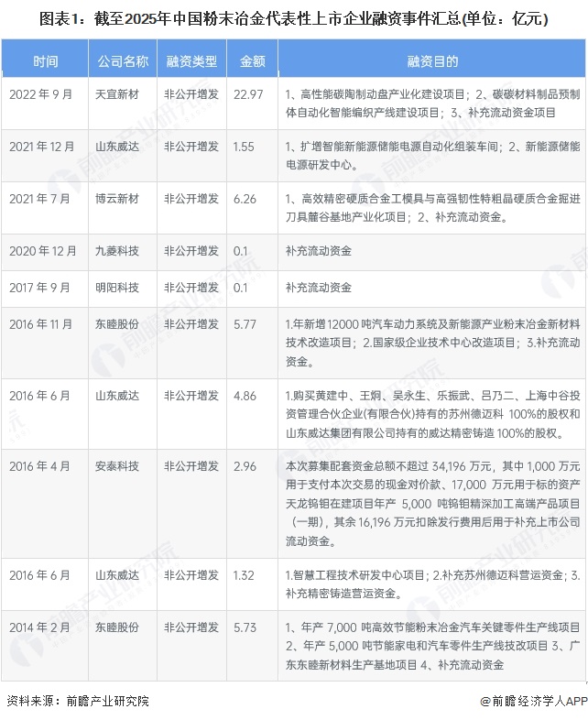The image size is (588, 720).
Task: Open the 资料来源 前瞻产业研究院 source text
Action: (77, 701)
